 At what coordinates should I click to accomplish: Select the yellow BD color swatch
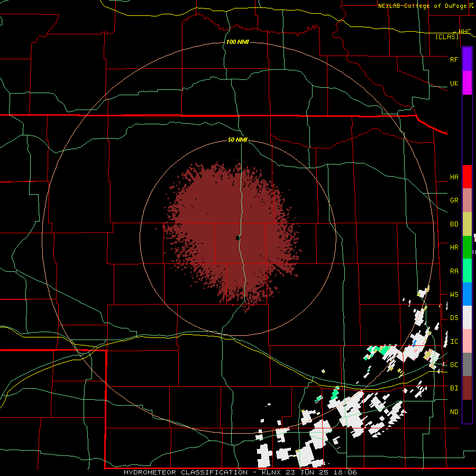[467, 224]
